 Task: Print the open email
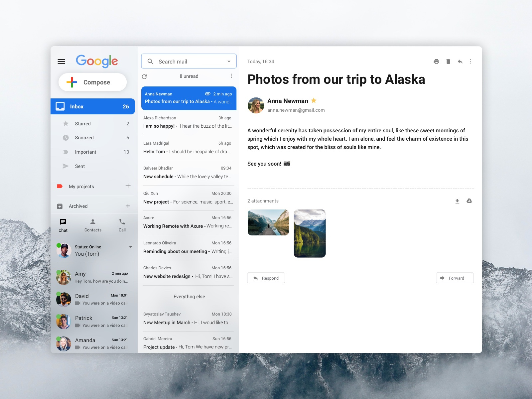tap(436, 62)
